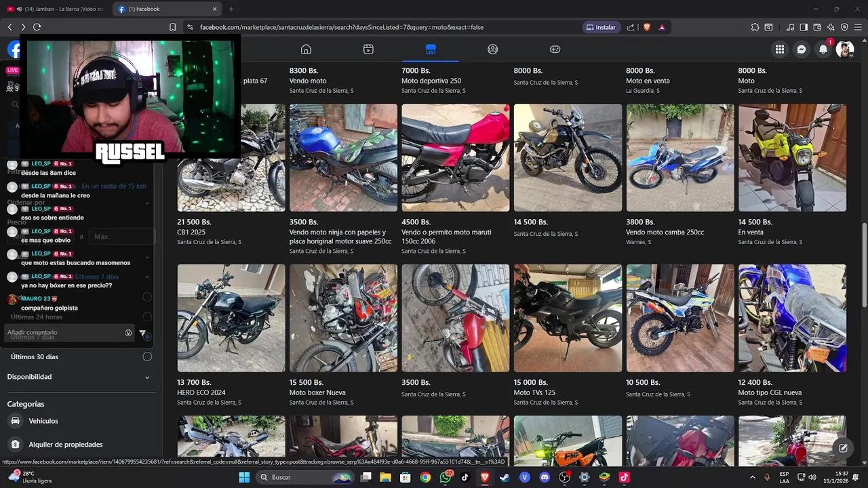This screenshot has width=868, height=488.
Task: Open the red maruti 150cc listing photo
Action: (x=455, y=157)
